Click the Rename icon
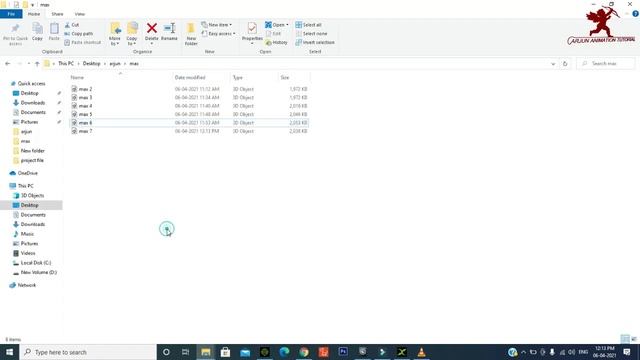 coord(169,29)
